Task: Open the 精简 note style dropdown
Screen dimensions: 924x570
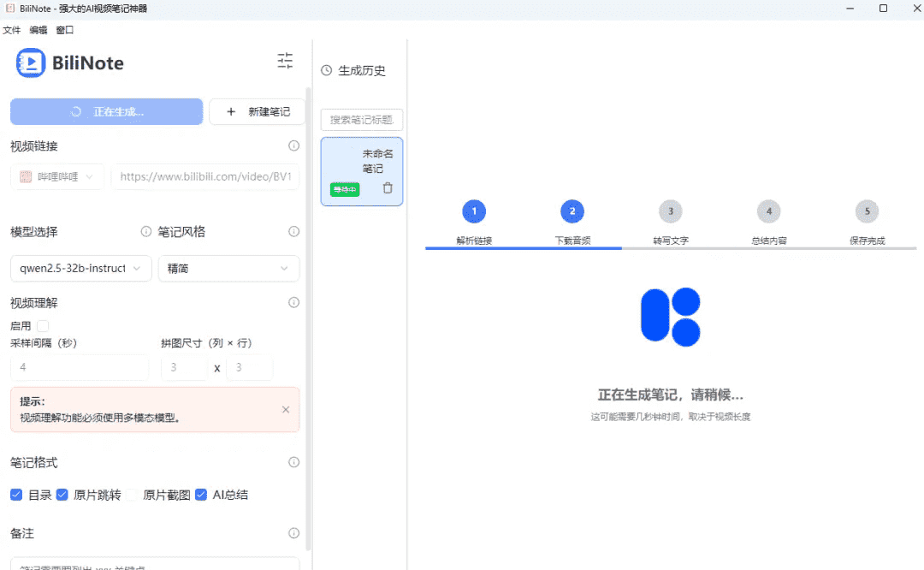Action: [x=228, y=269]
